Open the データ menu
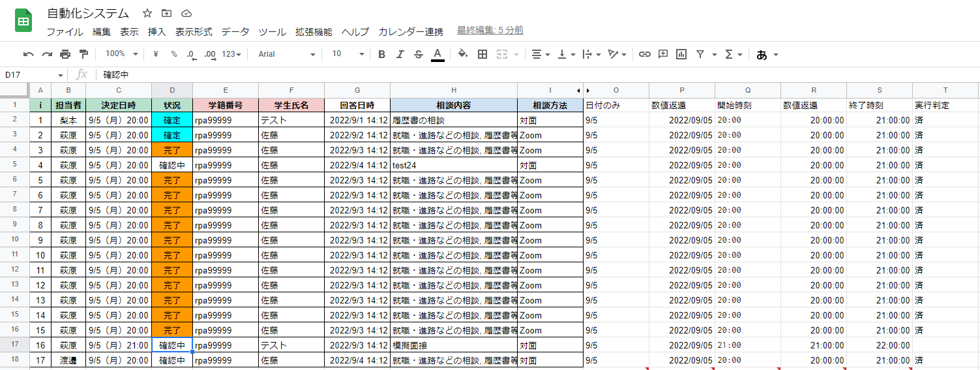The width and height of the screenshot is (980, 370). click(x=235, y=32)
